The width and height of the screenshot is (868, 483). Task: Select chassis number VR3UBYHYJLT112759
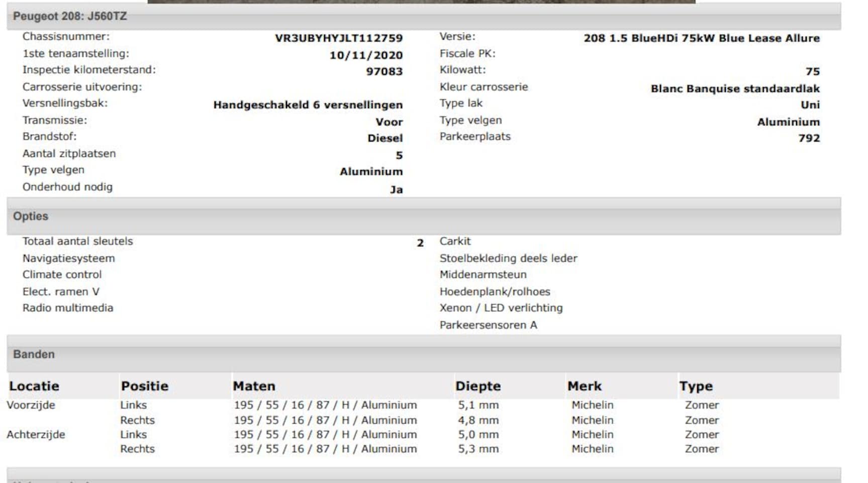coord(338,38)
